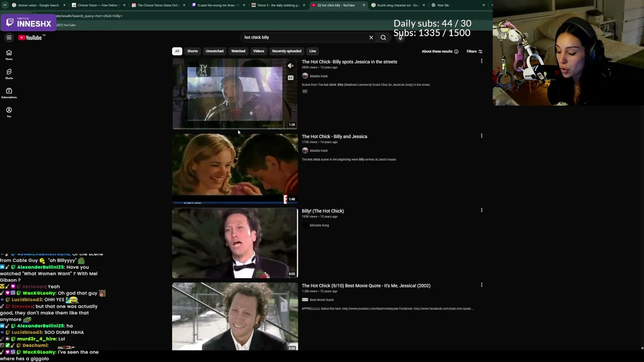Switch to 'fourth wing character art' tab
The height and width of the screenshot is (362, 644).
[x=397, y=5]
